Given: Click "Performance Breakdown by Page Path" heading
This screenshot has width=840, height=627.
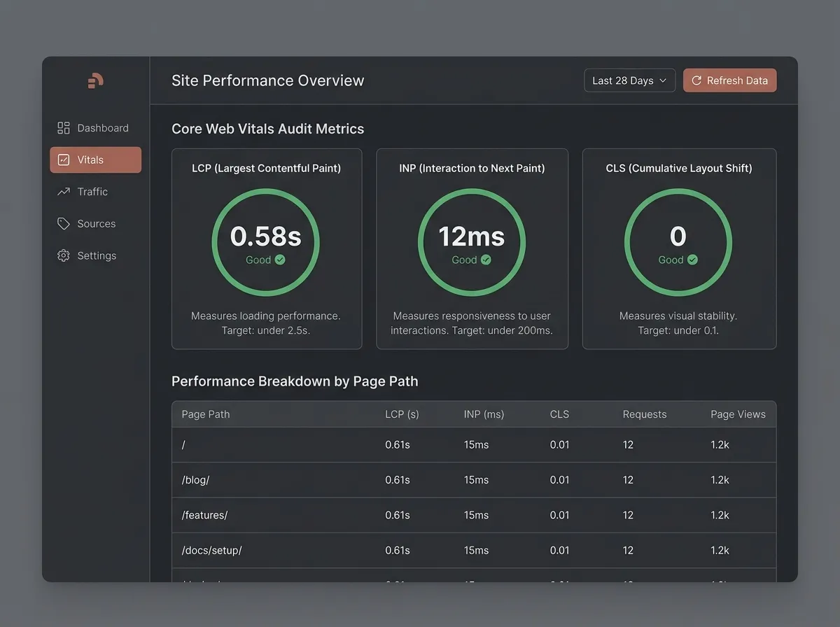Looking at the screenshot, I should click(x=295, y=381).
